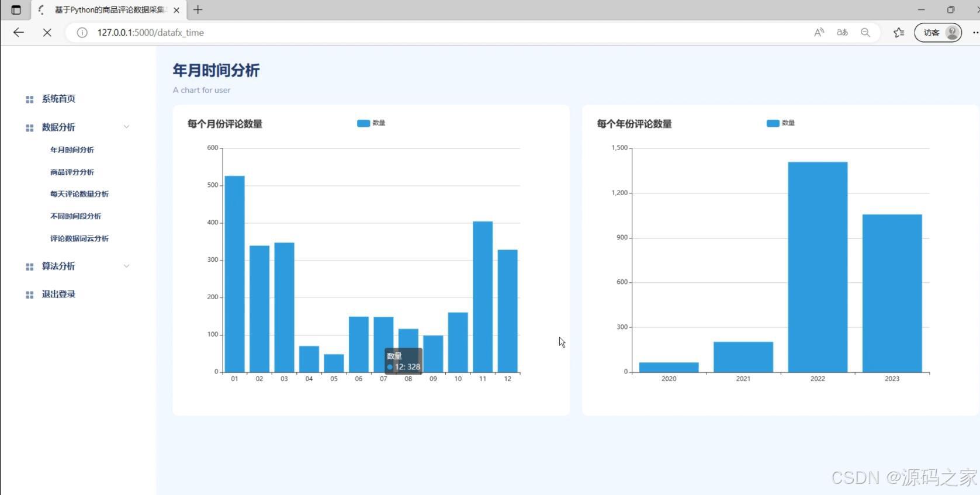Screen dimensions: 980x495
Task: Click the month 12 bar
Action: click(508, 311)
